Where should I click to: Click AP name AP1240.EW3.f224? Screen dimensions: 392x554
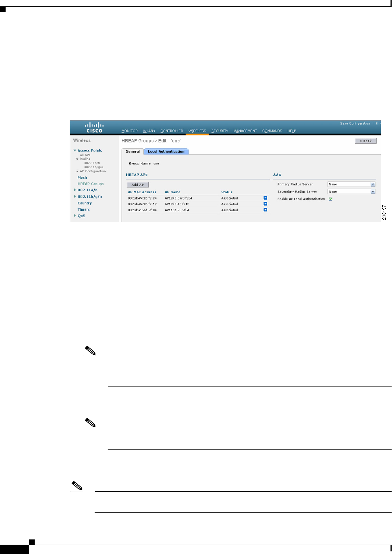click(x=178, y=198)
